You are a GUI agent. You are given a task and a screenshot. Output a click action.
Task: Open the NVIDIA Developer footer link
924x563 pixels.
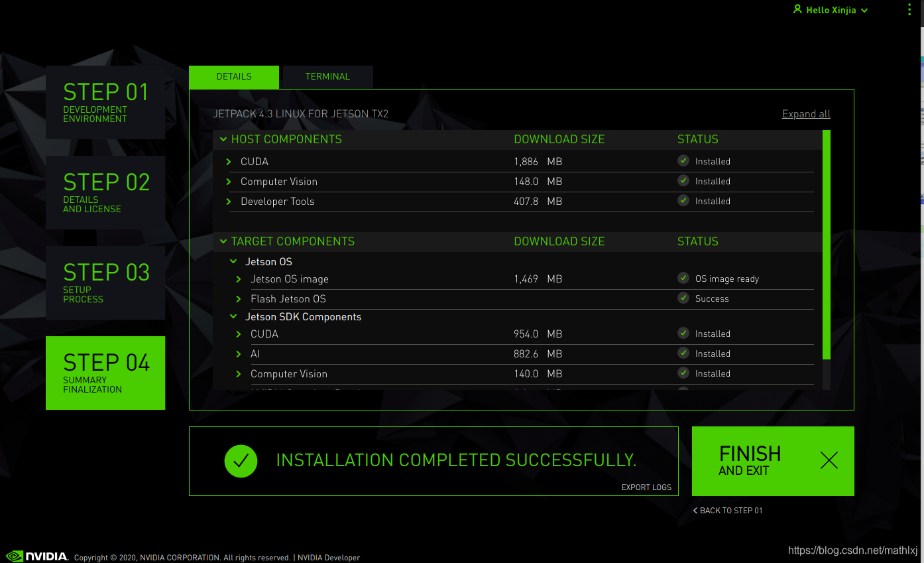tap(329, 558)
